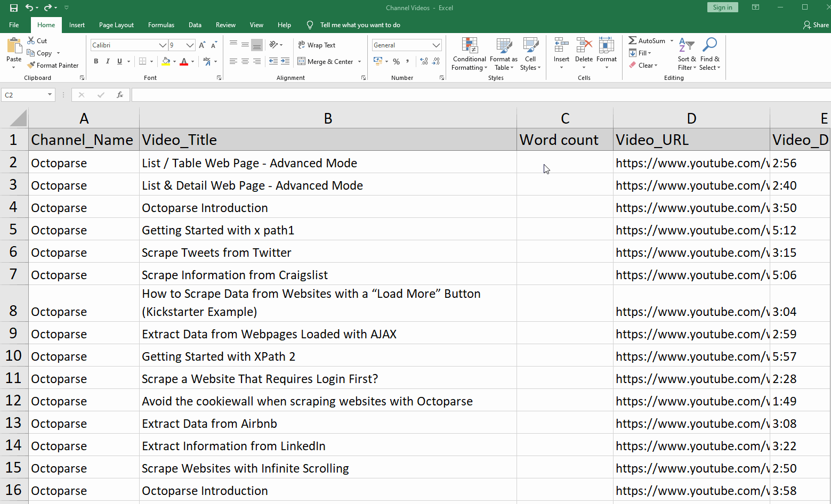831x504 pixels.
Task: Click Insert in the Cells group
Action: click(561, 53)
